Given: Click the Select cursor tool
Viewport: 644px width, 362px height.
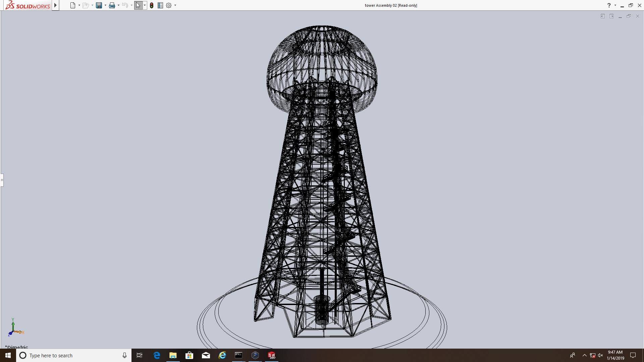Looking at the screenshot, I should [138, 5].
